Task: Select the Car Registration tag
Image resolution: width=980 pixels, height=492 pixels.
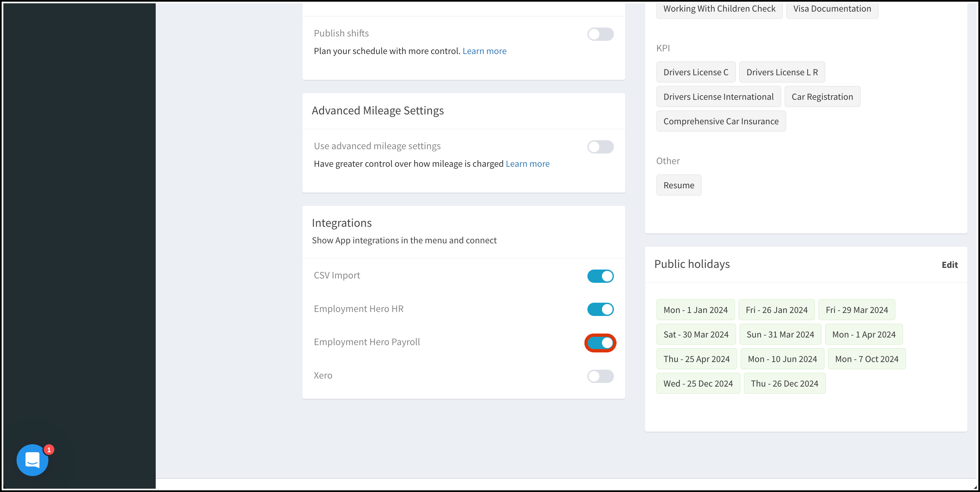Action: [822, 97]
